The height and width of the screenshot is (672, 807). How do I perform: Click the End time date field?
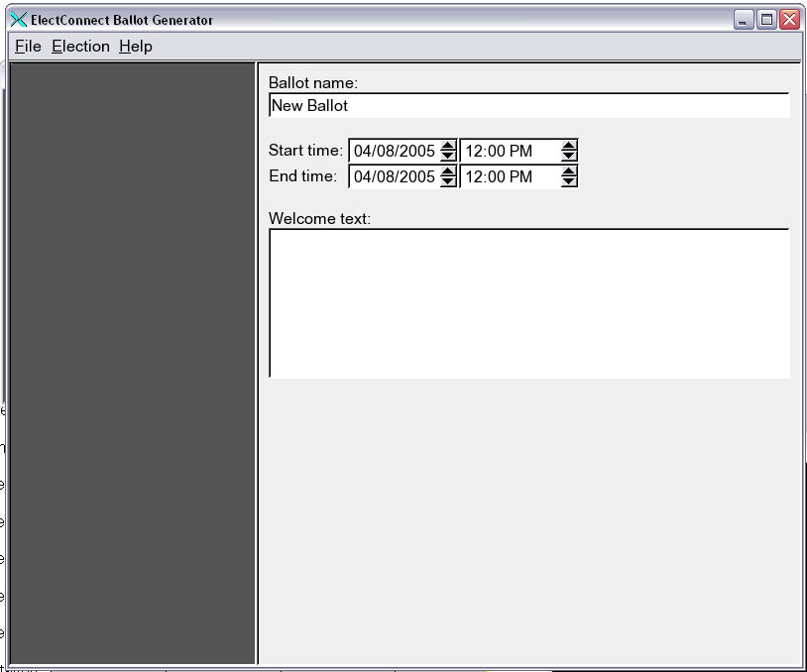[x=394, y=177]
